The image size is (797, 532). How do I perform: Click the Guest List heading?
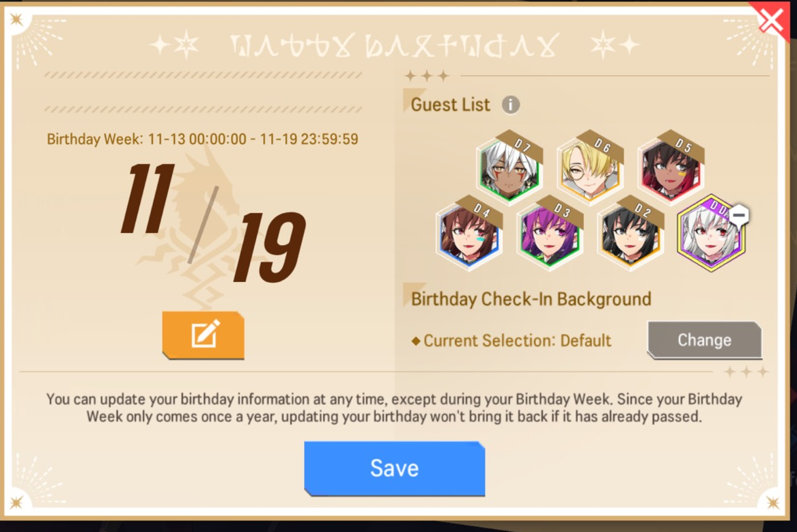[x=450, y=104]
